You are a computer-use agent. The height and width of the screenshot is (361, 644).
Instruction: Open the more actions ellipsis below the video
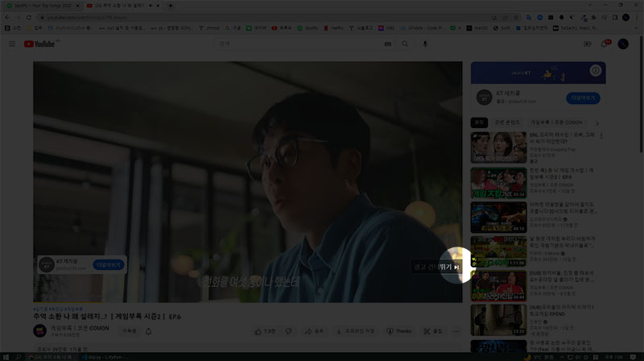pyautogui.click(x=456, y=331)
